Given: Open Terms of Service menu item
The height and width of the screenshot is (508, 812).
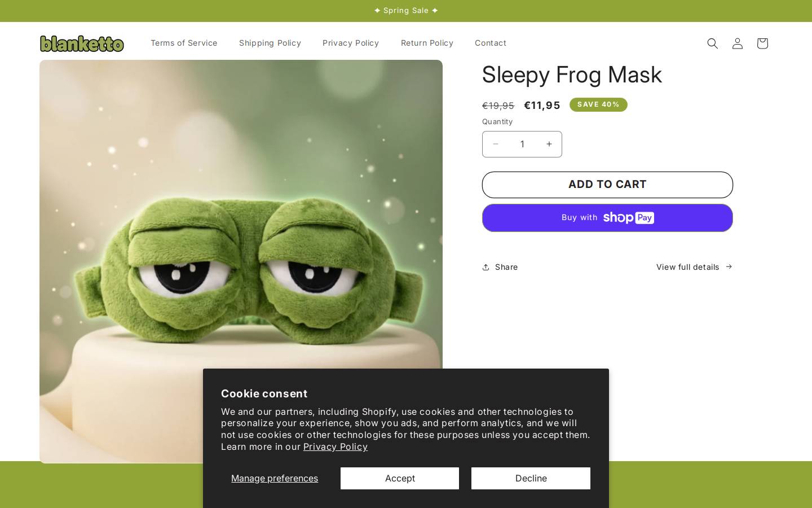Looking at the screenshot, I should pos(184,43).
